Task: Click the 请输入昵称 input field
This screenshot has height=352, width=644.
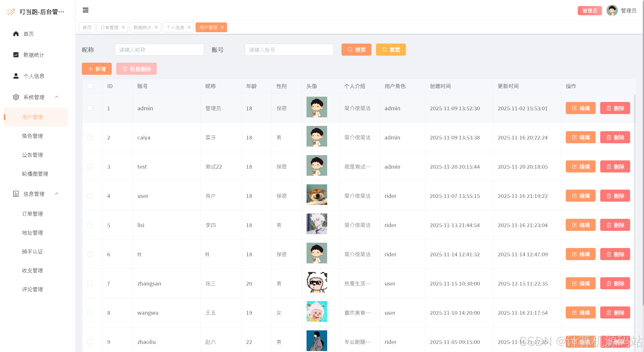Action: tap(159, 50)
